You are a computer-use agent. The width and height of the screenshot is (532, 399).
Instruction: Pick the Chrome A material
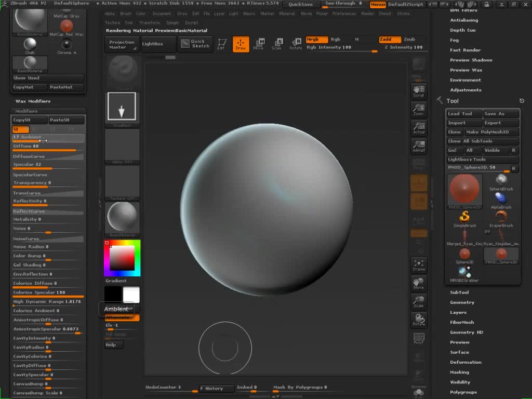click(66, 46)
